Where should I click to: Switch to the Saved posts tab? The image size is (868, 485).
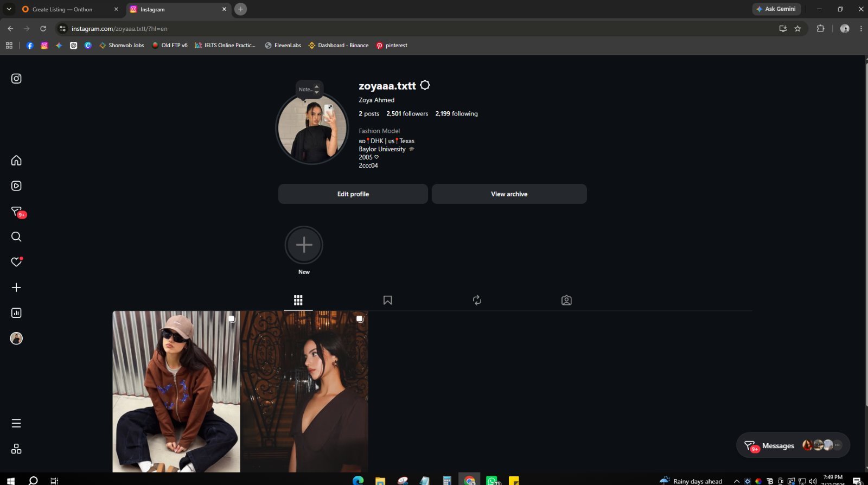(x=387, y=300)
